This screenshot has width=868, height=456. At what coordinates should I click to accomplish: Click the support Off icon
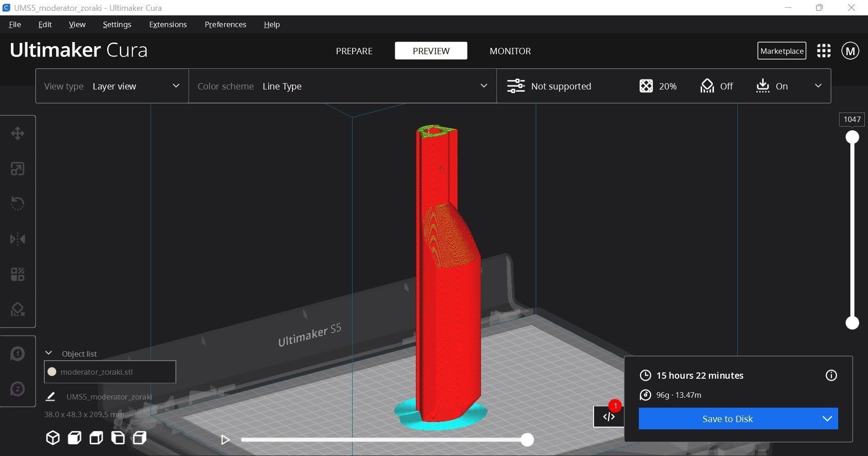(x=707, y=86)
